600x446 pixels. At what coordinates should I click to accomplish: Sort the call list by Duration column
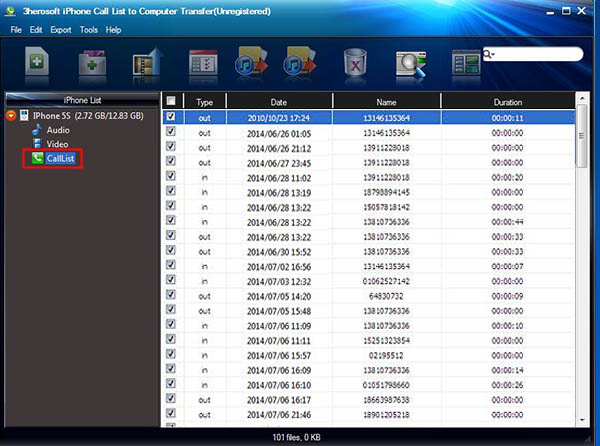tap(507, 101)
